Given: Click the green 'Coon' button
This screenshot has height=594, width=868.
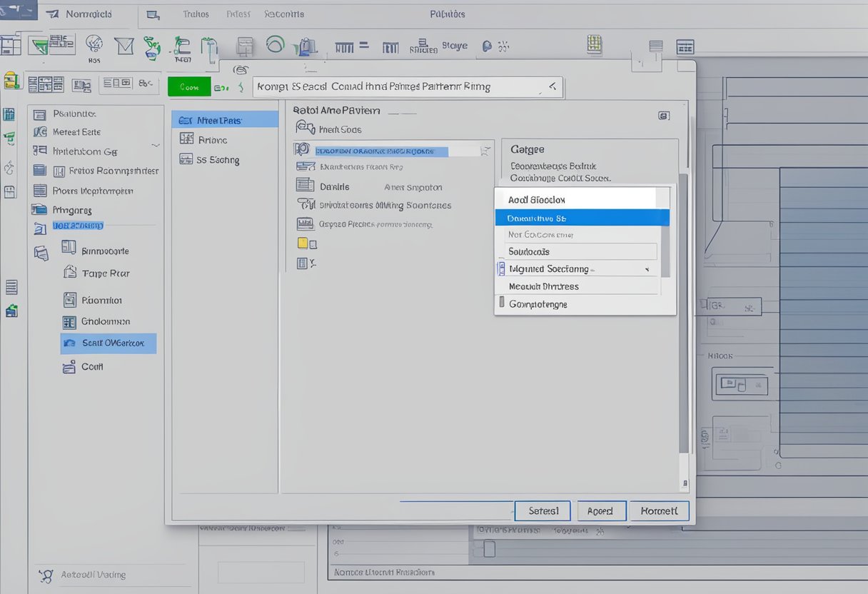Looking at the screenshot, I should pos(189,87).
